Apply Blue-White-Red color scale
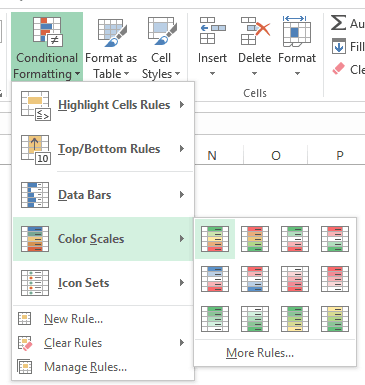This screenshot has height=385, width=365. (215, 279)
